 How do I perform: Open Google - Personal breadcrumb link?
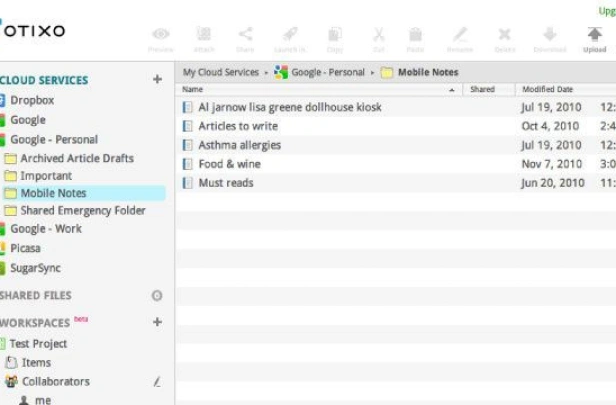328,72
